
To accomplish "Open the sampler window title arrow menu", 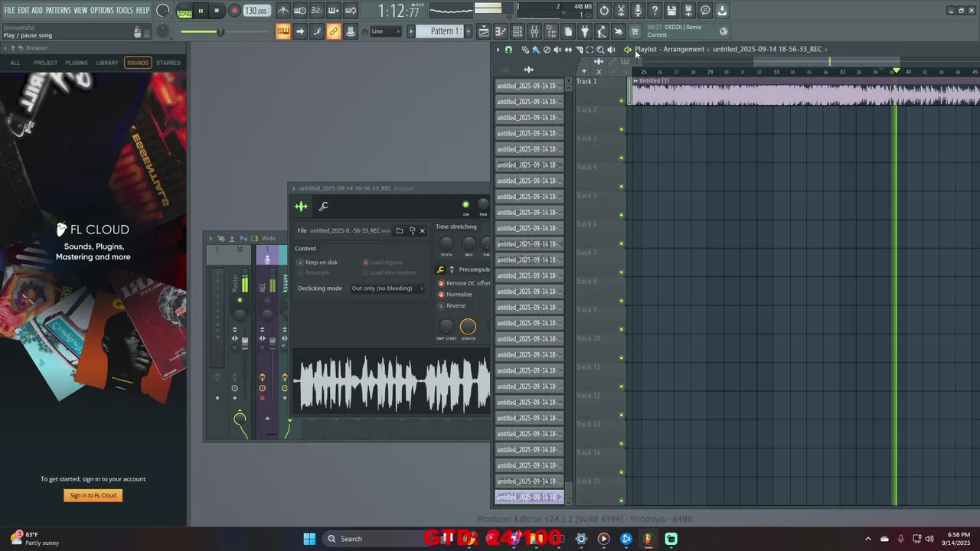I will [x=293, y=188].
